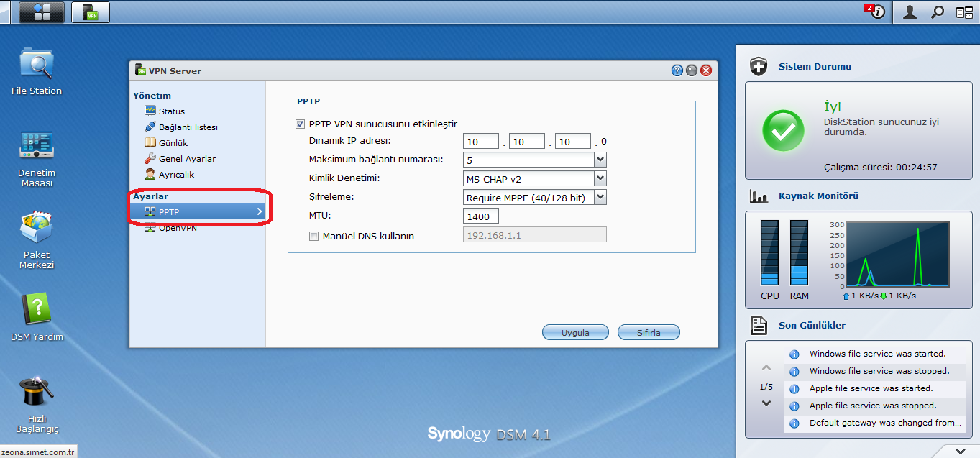Open Denetim Masası control panel icon
The height and width of the screenshot is (458, 980).
click(x=36, y=146)
